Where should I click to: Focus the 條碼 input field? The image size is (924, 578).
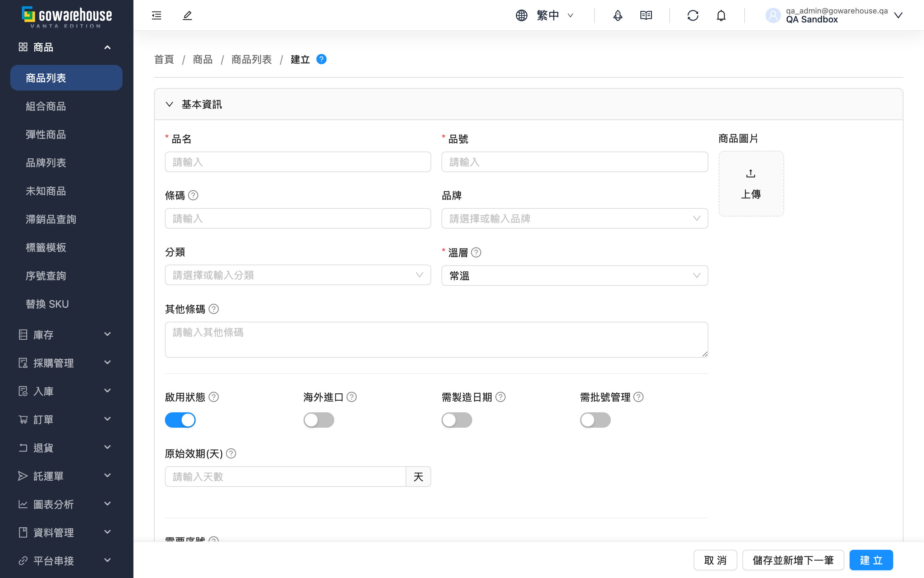point(298,218)
